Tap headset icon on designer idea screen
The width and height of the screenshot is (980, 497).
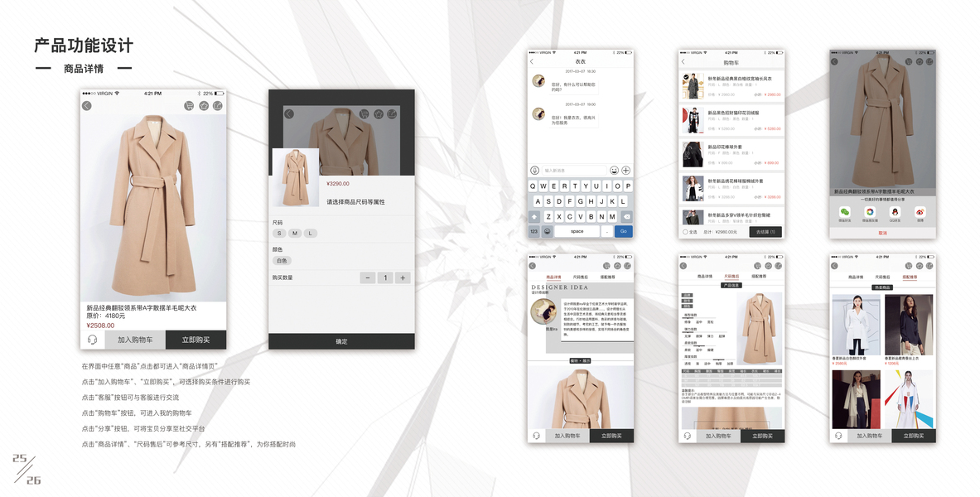(536, 436)
